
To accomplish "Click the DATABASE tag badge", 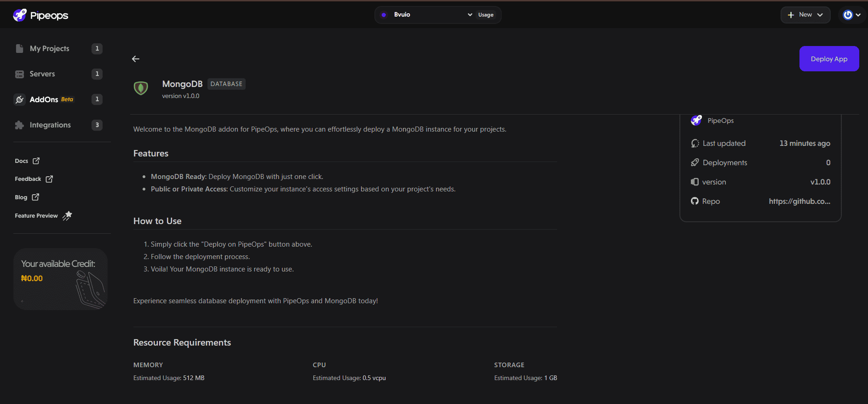I will (x=226, y=84).
